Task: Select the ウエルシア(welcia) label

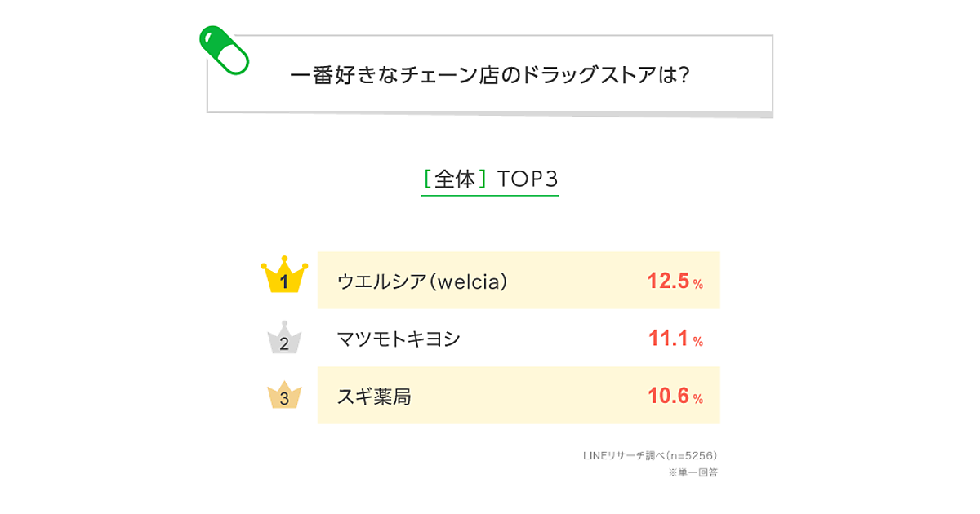Action: pyautogui.click(x=422, y=281)
